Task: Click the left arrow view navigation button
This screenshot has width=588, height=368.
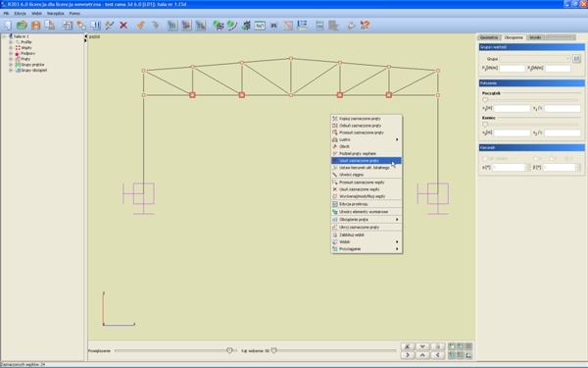Action: [x=438, y=355]
